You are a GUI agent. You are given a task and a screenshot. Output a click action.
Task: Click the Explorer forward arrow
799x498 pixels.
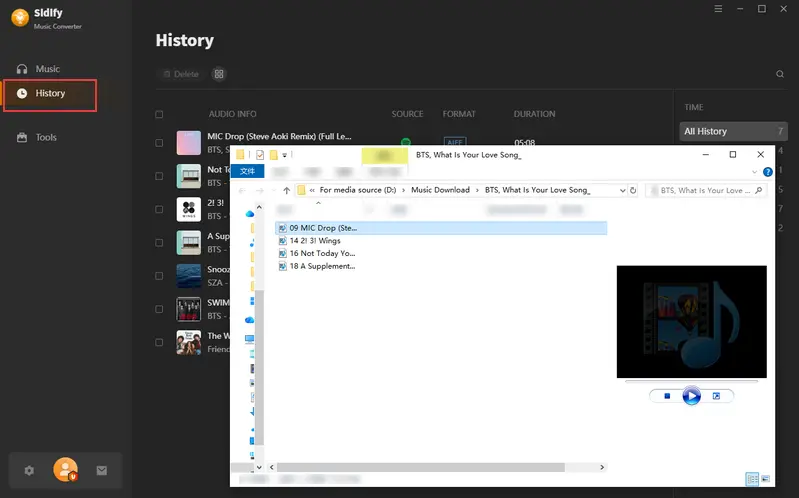(259, 190)
